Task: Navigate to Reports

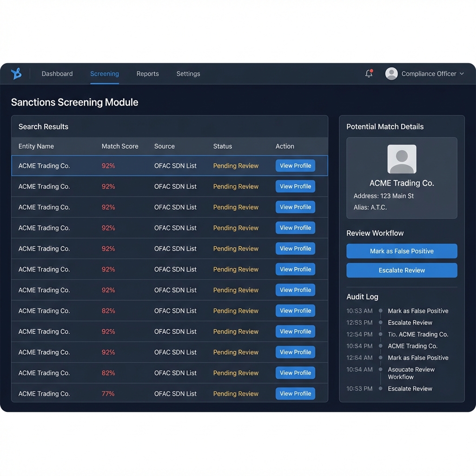Action: pos(147,73)
